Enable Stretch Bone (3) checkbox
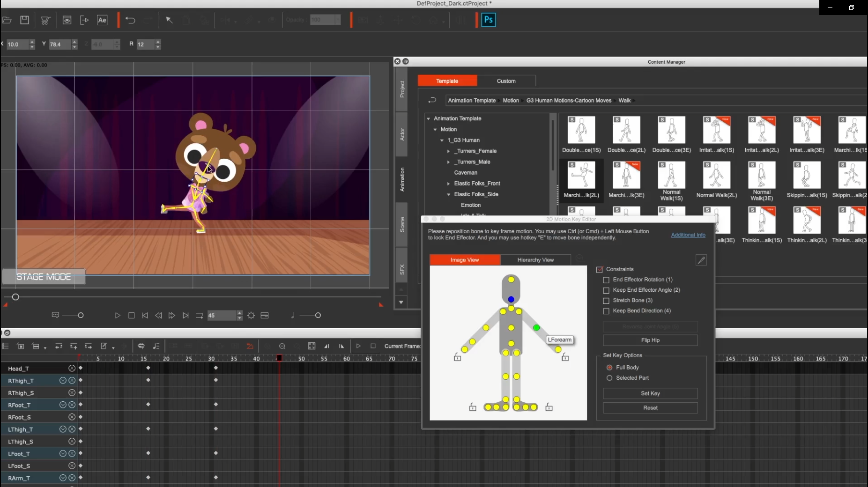The width and height of the screenshot is (868, 487). point(606,301)
